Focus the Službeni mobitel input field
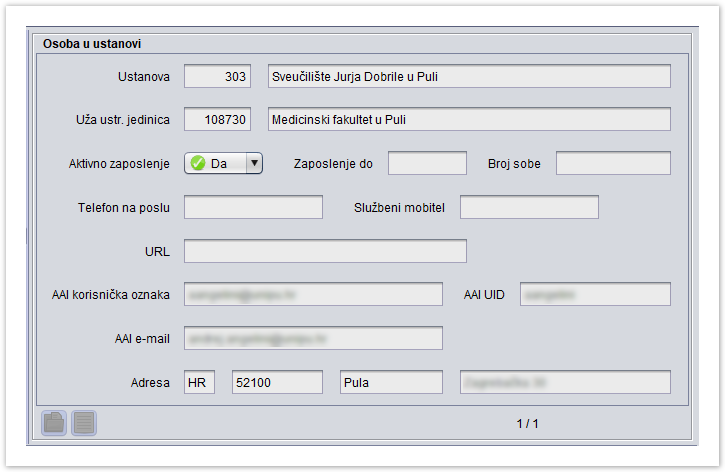The width and height of the screenshot is (725, 472). point(528,207)
